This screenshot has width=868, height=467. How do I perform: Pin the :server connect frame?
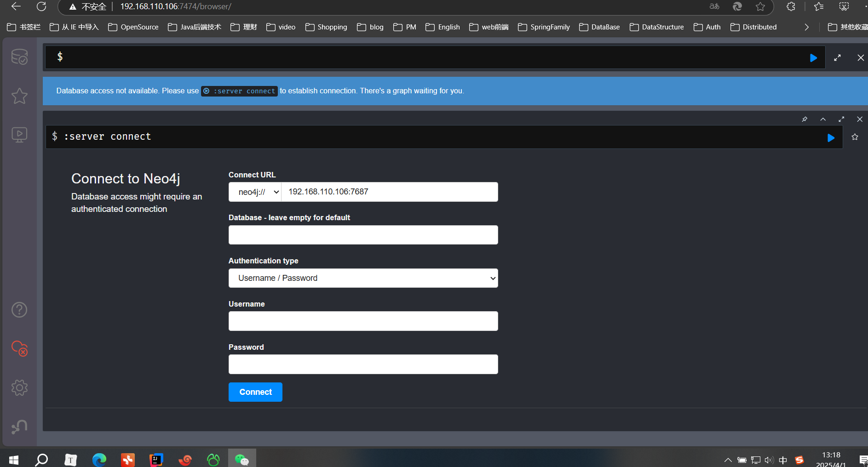pos(805,120)
